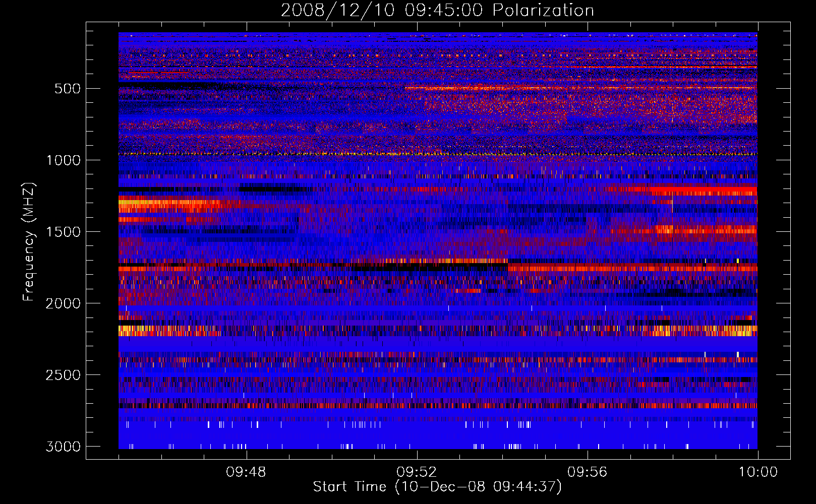Click the 'Frequency (MHZ)' axis label
Screen dimensions: 816x504
pyautogui.click(x=29, y=242)
